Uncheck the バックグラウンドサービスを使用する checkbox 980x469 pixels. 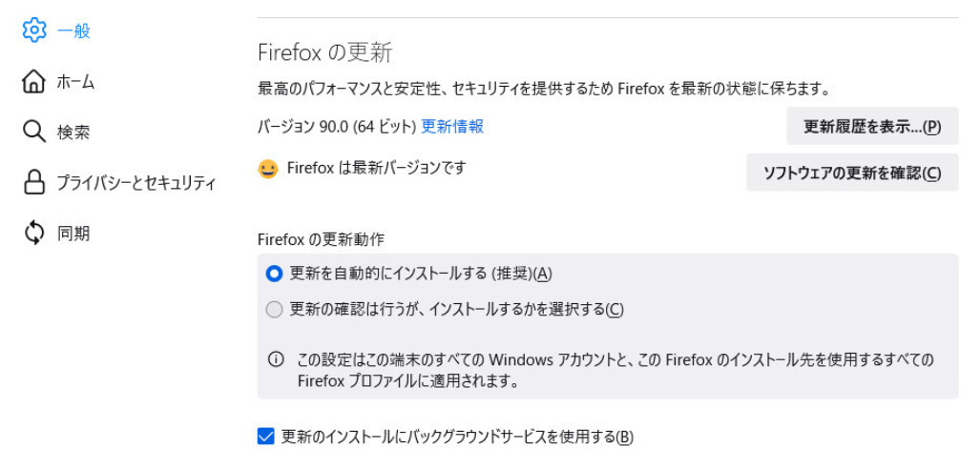point(266,437)
